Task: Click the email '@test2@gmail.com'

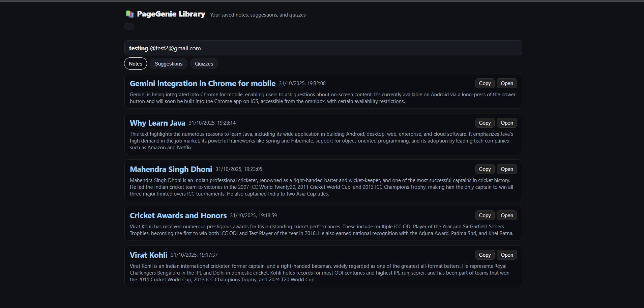Action: (x=175, y=48)
